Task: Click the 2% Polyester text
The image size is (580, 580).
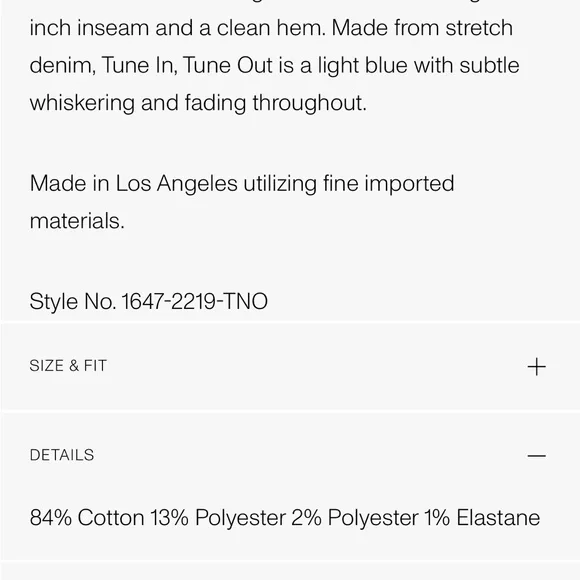Action: (355, 517)
